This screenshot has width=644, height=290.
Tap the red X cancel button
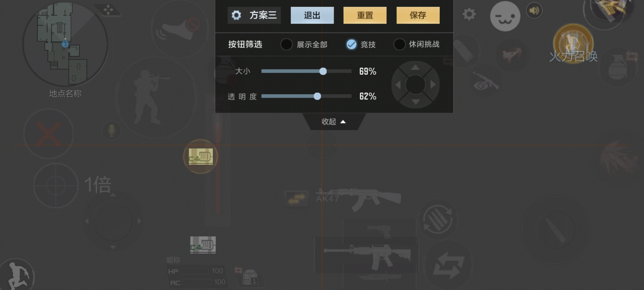pos(48,134)
